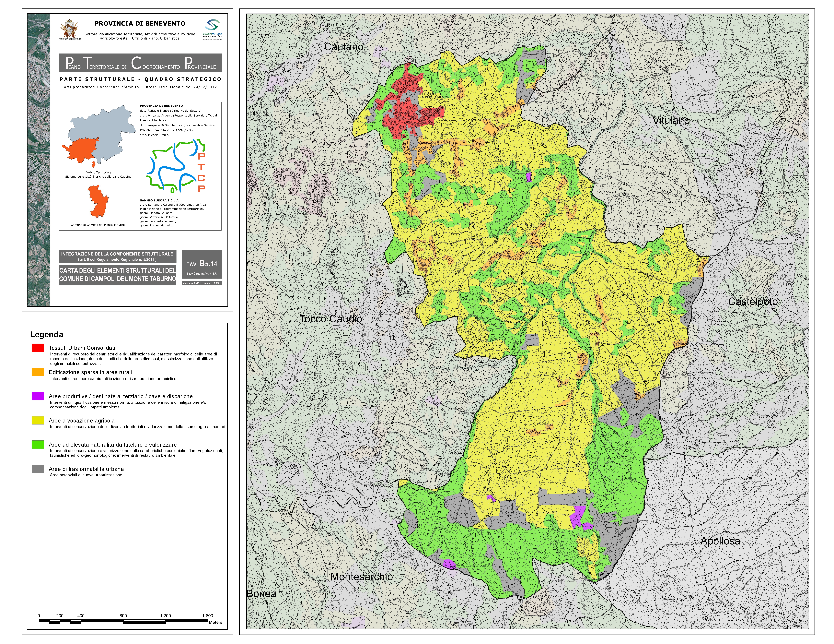The height and width of the screenshot is (644, 834).
Task: Click the 'Tocco Caudio' map label
Action: click(330, 319)
